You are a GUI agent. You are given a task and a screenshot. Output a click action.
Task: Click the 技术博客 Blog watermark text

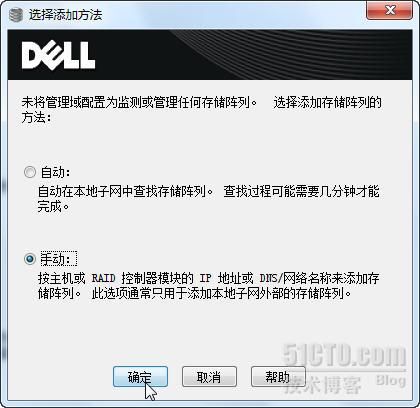pyautogui.click(x=345, y=383)
